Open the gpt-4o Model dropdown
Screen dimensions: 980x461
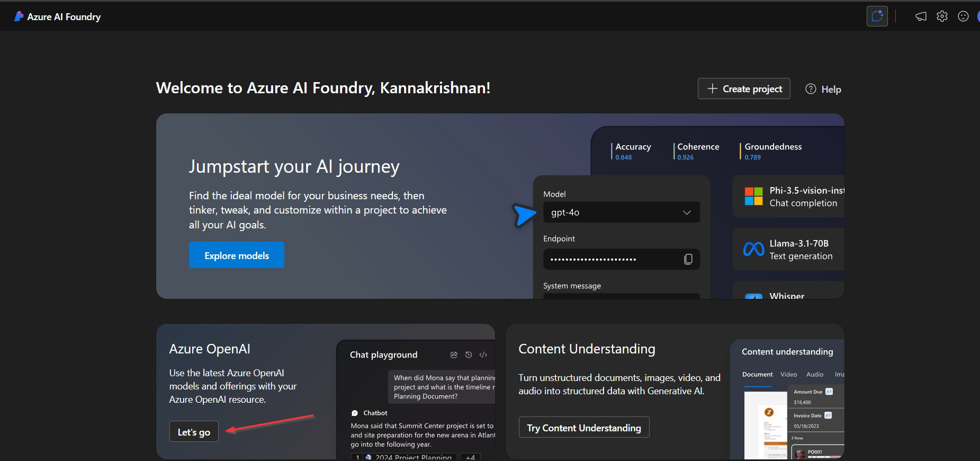(x=622, y=212)
